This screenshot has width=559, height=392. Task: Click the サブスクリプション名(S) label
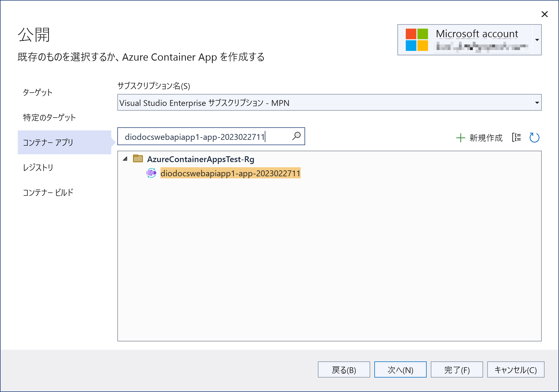coord(154,86)
